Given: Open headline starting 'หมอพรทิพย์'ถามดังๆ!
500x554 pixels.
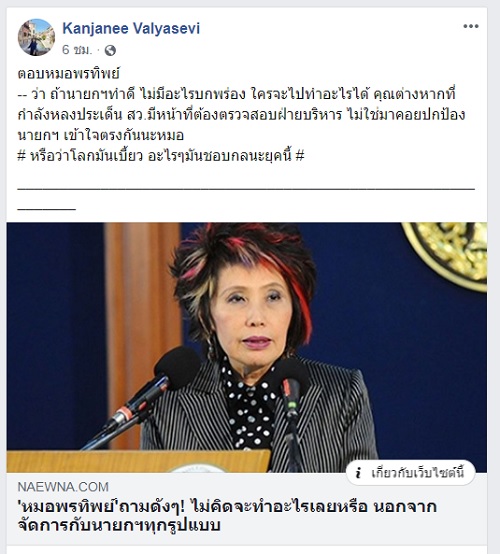Looking at the screenshot, I should click(227, 516).
